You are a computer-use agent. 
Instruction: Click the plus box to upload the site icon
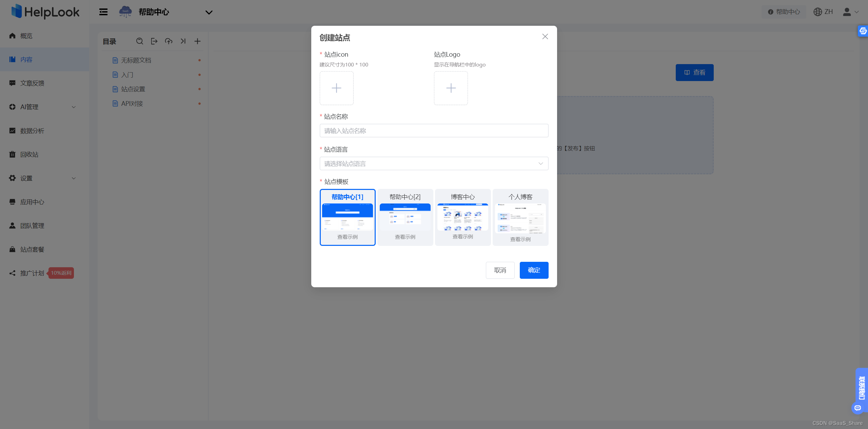point(336,88)
